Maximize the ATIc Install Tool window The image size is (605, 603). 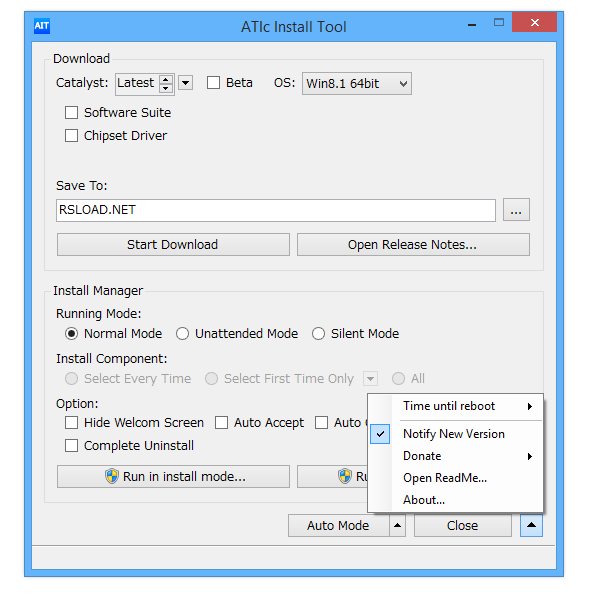(499, 22)
